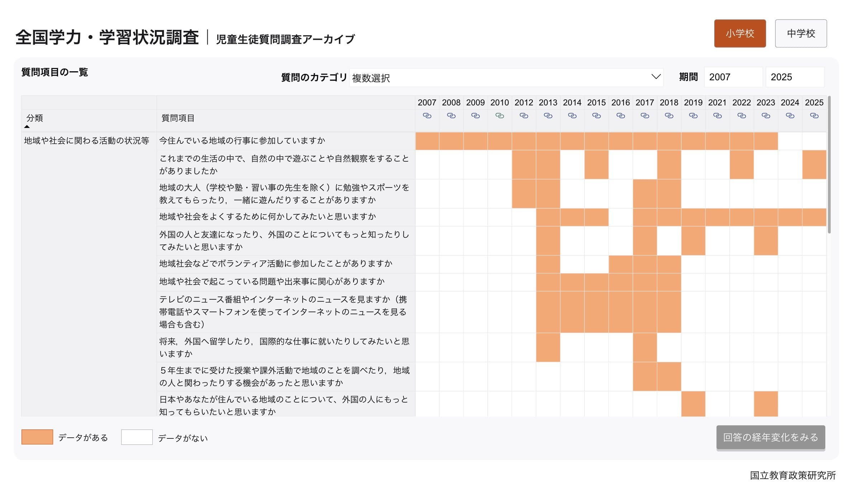Open the link icon under 2025
This screenshot has width=854, height=504.
point(814,116)
